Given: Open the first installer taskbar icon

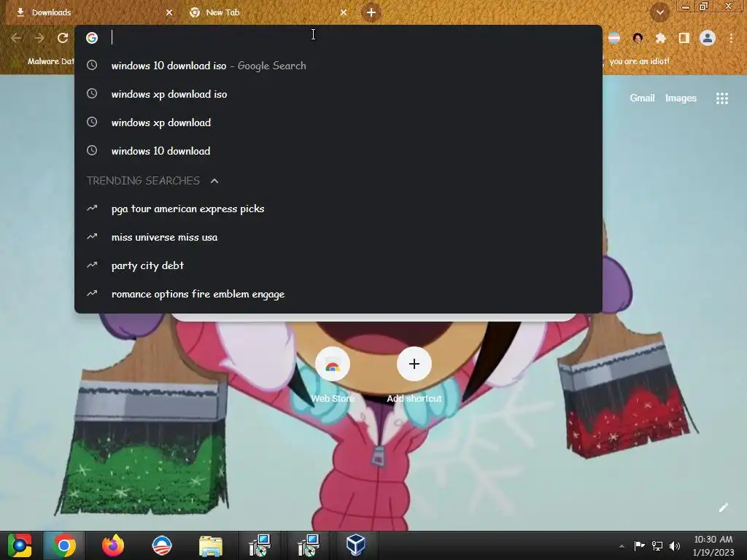Looking at the screenshot, I should [x=260, y=545].
